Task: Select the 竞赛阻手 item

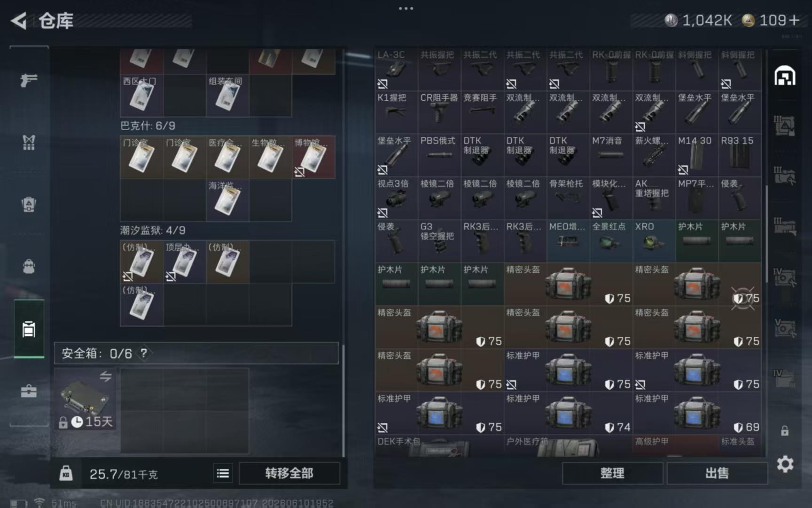Action: click(x=482, y=112)
